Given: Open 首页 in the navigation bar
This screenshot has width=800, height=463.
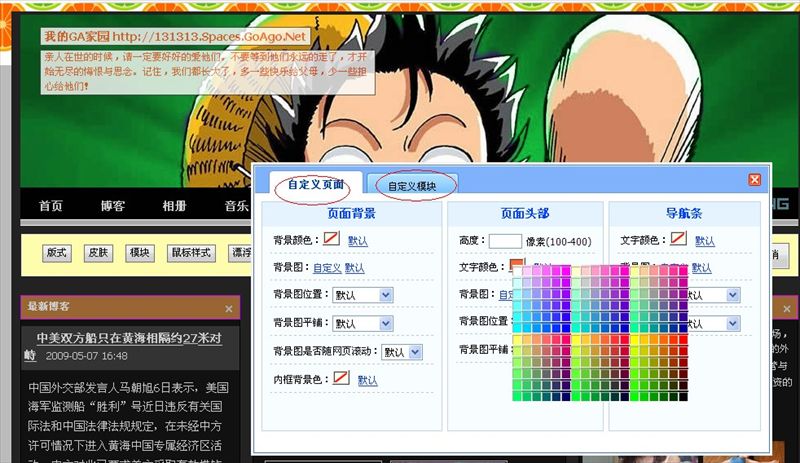Looking at the screenshot, I should point(51,206).
